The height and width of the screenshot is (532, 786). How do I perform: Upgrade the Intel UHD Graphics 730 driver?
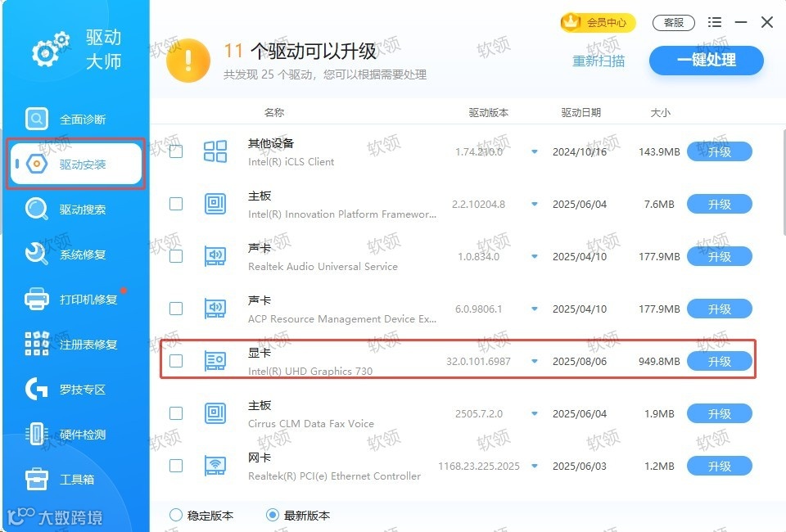tap(720, 361)
